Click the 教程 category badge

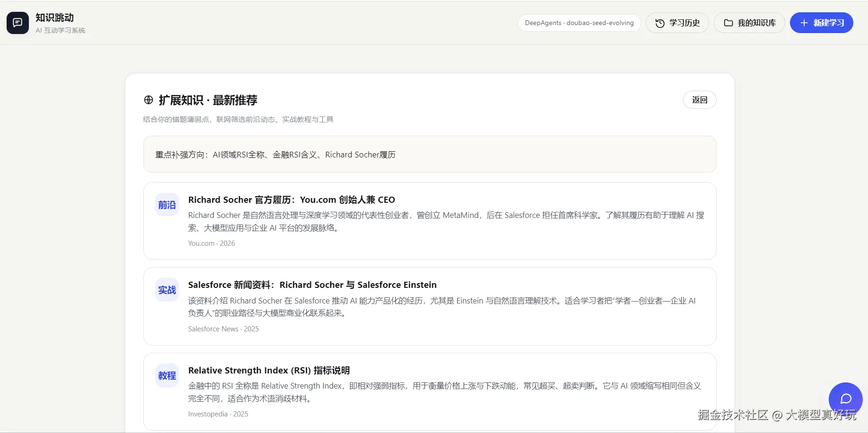(x=167, y=375)
